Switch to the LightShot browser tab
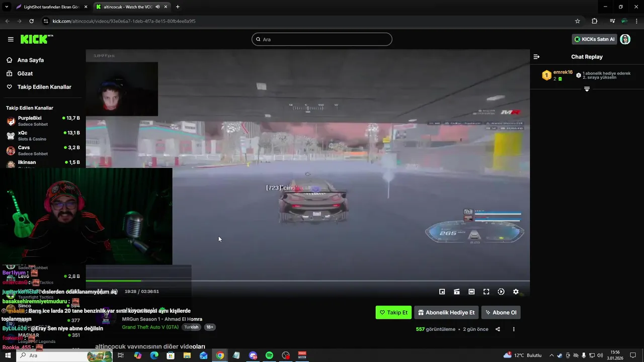 [x=52, y=7]
